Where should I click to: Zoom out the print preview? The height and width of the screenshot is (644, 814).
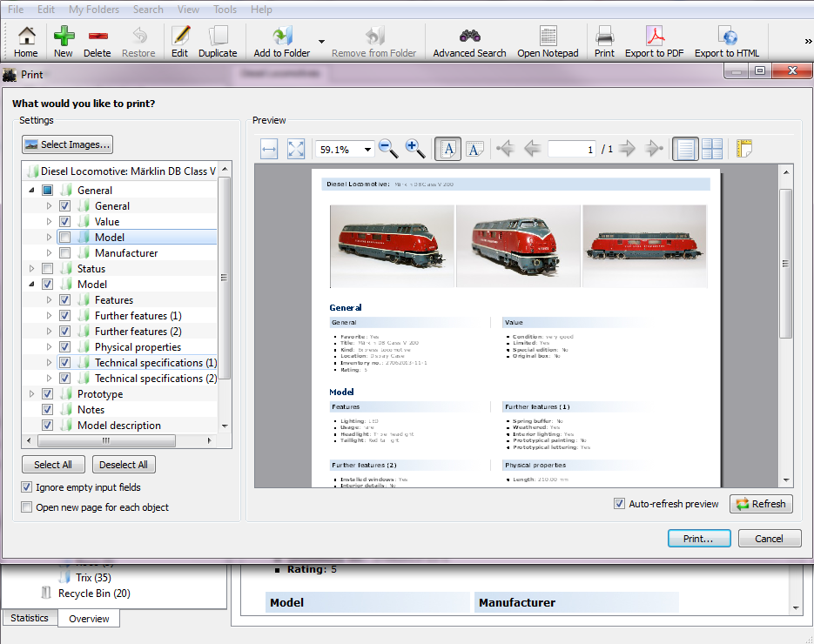click(388, 149)
